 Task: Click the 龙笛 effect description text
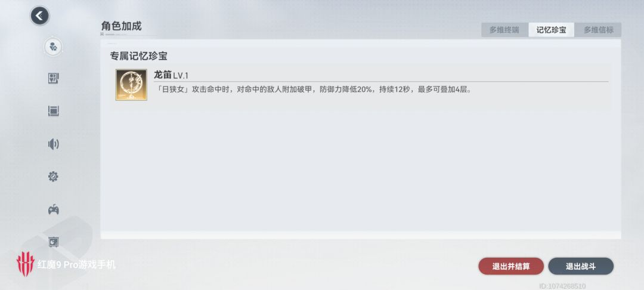[x=314, y=90]
